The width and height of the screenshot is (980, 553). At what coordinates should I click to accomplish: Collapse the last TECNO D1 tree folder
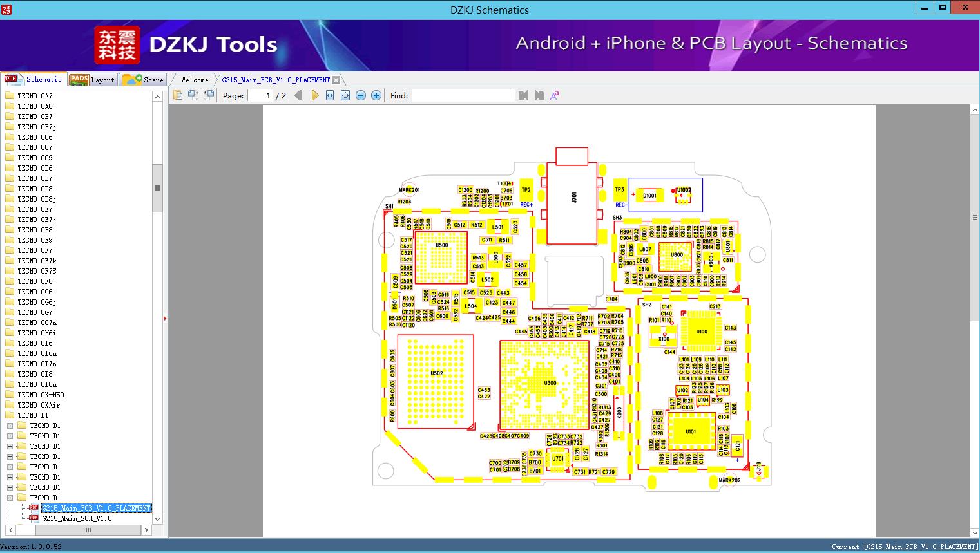(10, 498)
